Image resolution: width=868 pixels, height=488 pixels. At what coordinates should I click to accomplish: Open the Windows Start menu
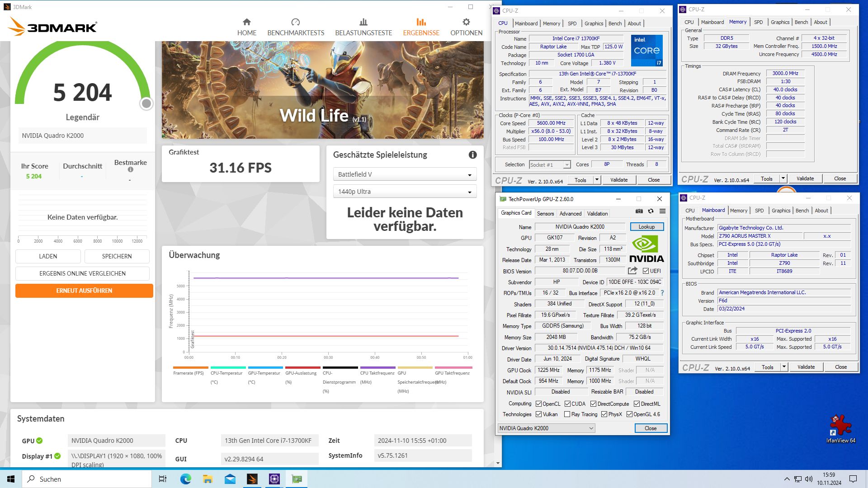(x=11, y=479)
